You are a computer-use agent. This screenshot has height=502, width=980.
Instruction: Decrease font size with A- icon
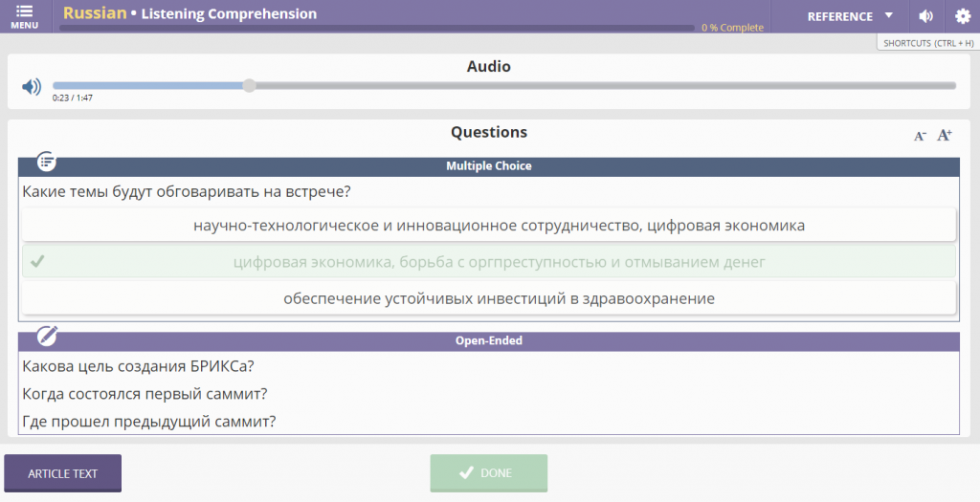tap(920, 136)
